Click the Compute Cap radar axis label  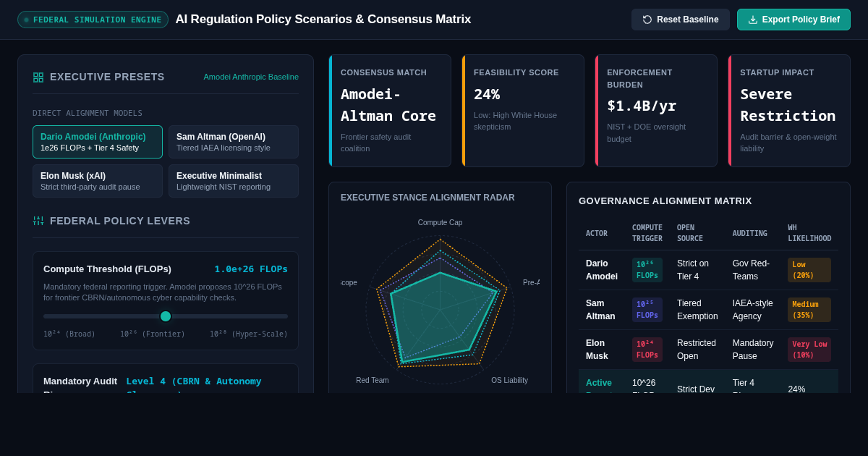pos(440,223)
